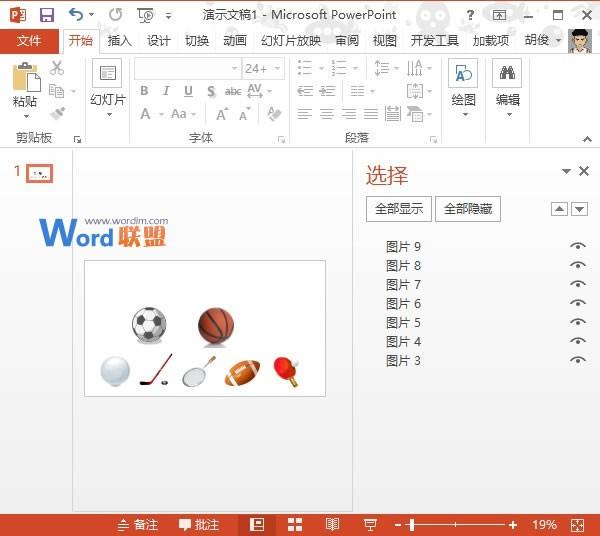Click 全部隐藏 Hide All button
600x536 pixels.
[468, 209]
